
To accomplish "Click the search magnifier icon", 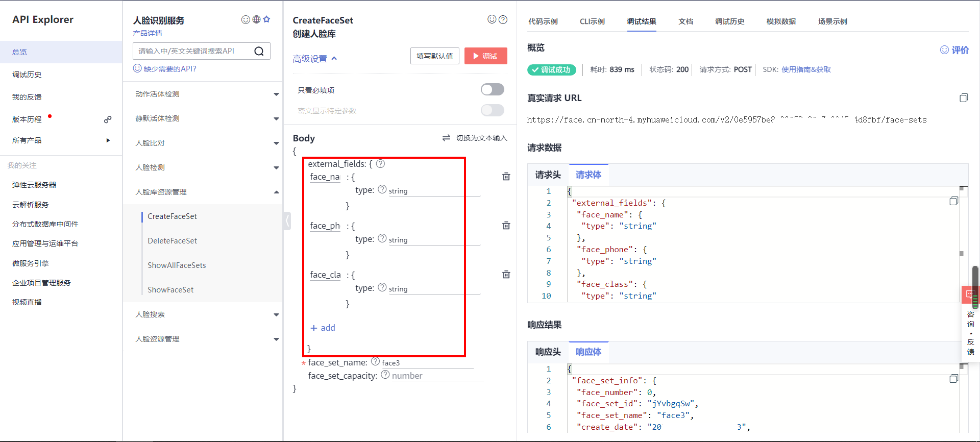I will coord(259,51).
